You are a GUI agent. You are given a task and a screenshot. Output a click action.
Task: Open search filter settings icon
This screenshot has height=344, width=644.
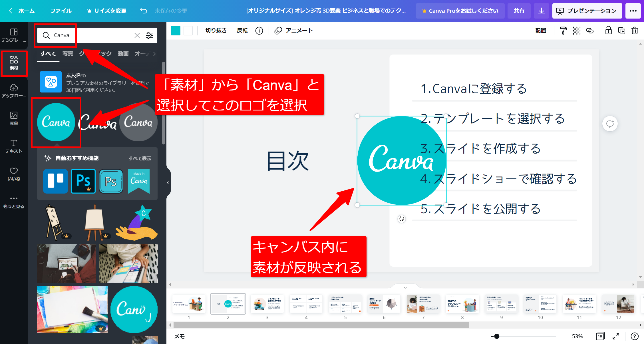tap(150, 35)
